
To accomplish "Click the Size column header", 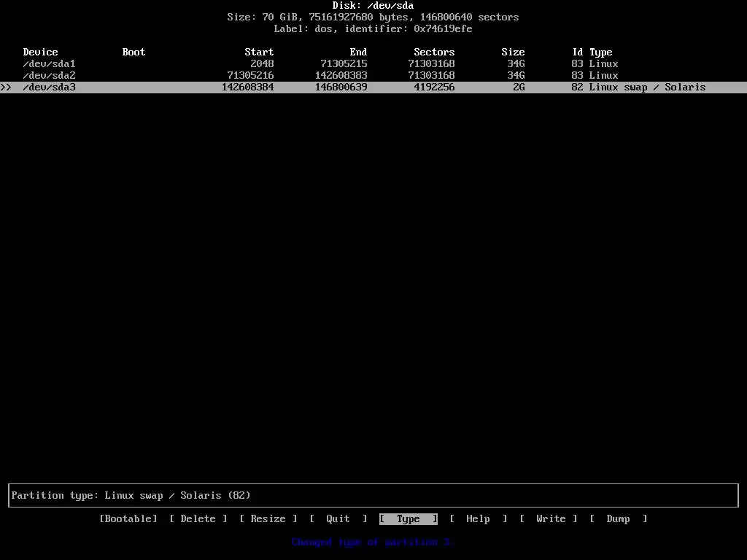I will [x=513, y=52].
